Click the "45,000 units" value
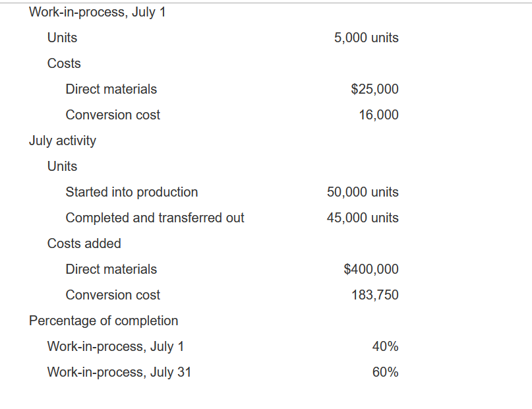The height and width of the screenshot is (409, 532). click(x=363, y=218)
